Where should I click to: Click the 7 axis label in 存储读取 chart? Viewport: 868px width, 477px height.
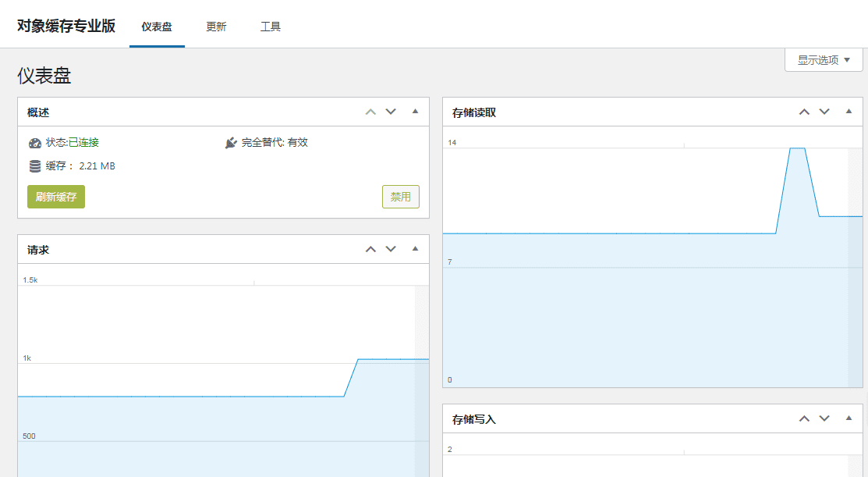click(x=449, y=262)
